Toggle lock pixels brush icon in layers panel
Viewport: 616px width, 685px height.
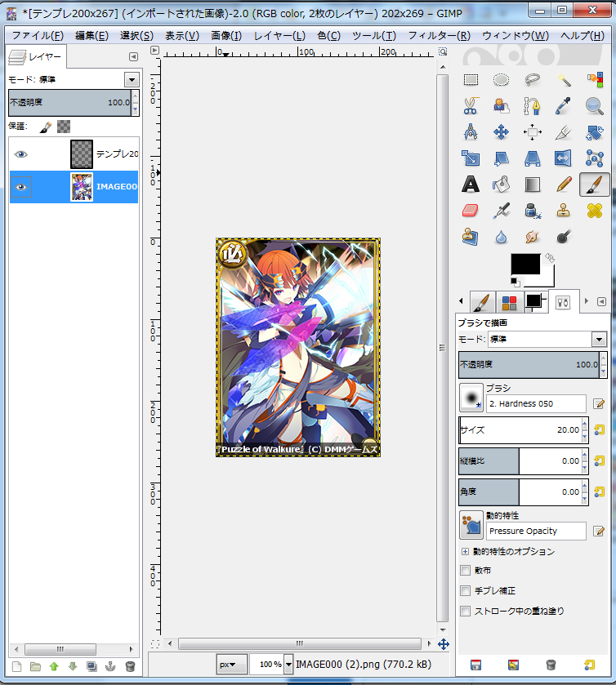coord(46,127)
